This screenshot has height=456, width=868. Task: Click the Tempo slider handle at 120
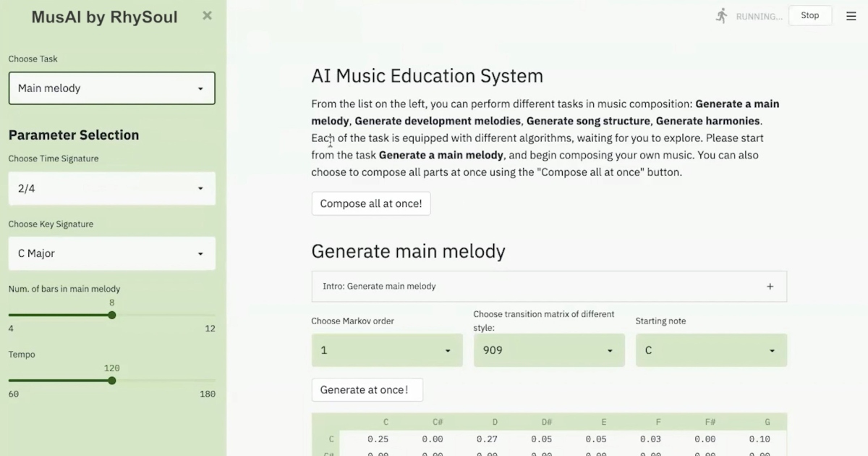click(x=111, y=380)
